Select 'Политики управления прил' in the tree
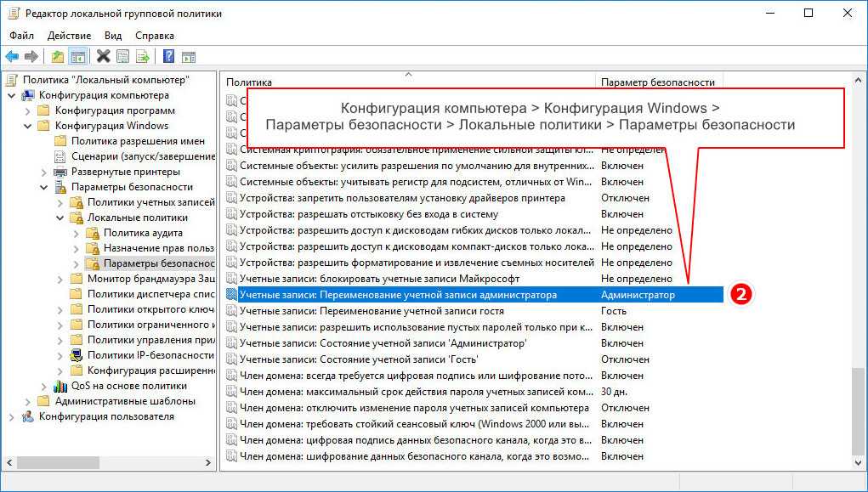This screenshot has height=492, width=868. click(151, 340)
